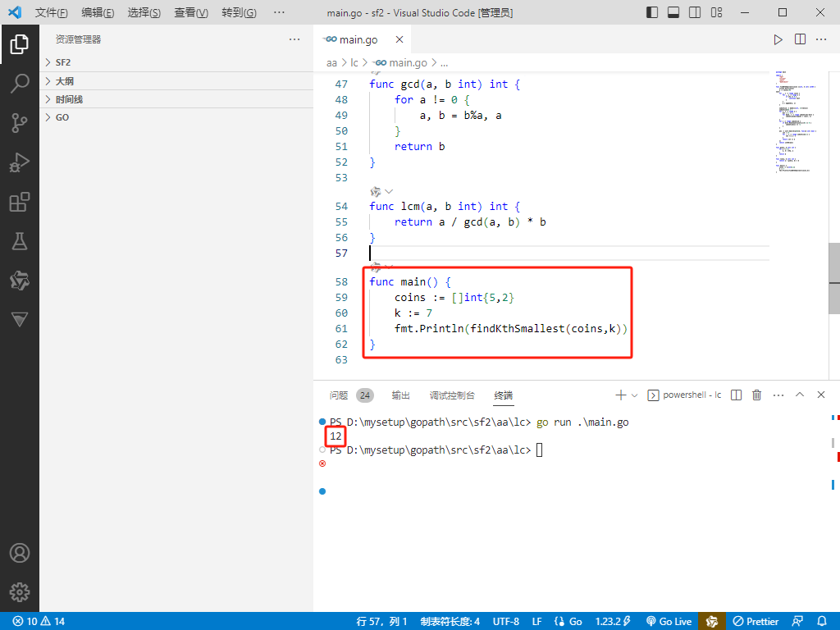Open the 文件(F) menu
Screen dimensions: 840x630
52,12
